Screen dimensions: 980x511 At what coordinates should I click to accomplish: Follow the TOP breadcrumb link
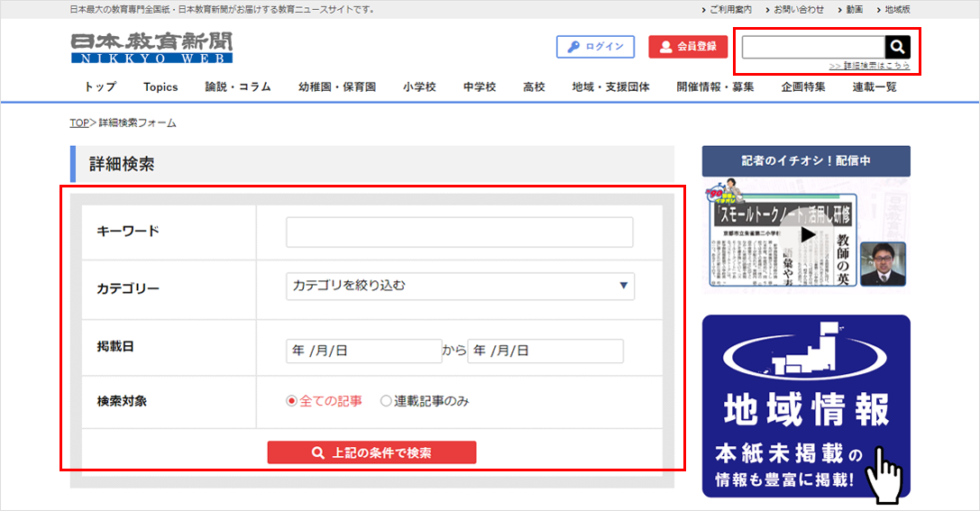pos(78,123)
